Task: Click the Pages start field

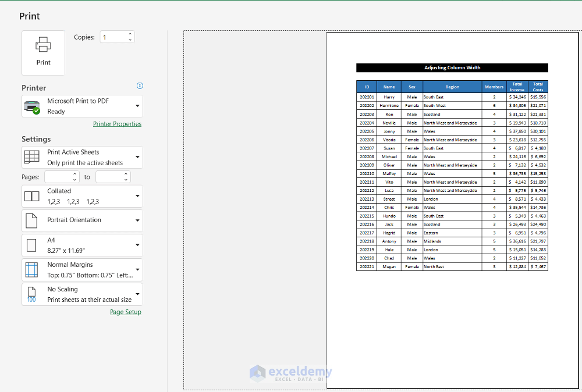Action: tap(58, 177)
